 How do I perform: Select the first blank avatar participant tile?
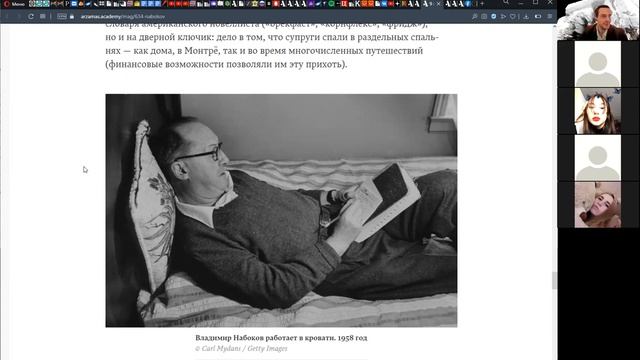pos(598,64)
